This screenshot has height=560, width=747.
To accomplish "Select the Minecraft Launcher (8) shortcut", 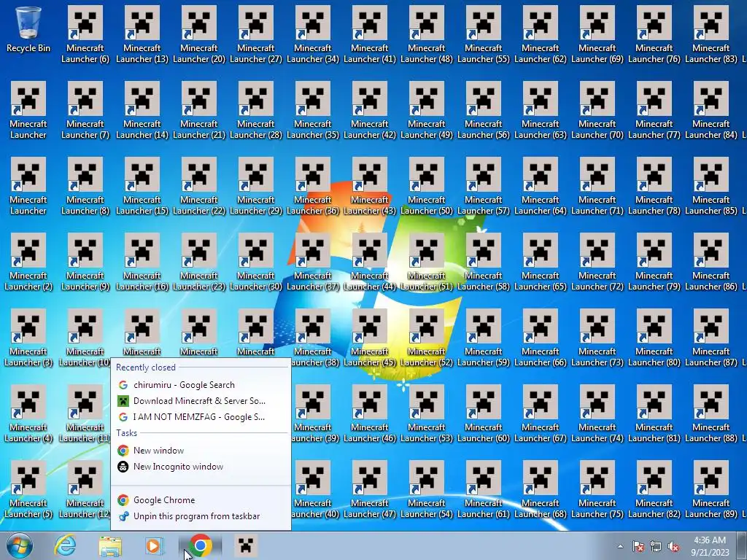I will click(85, 186).
